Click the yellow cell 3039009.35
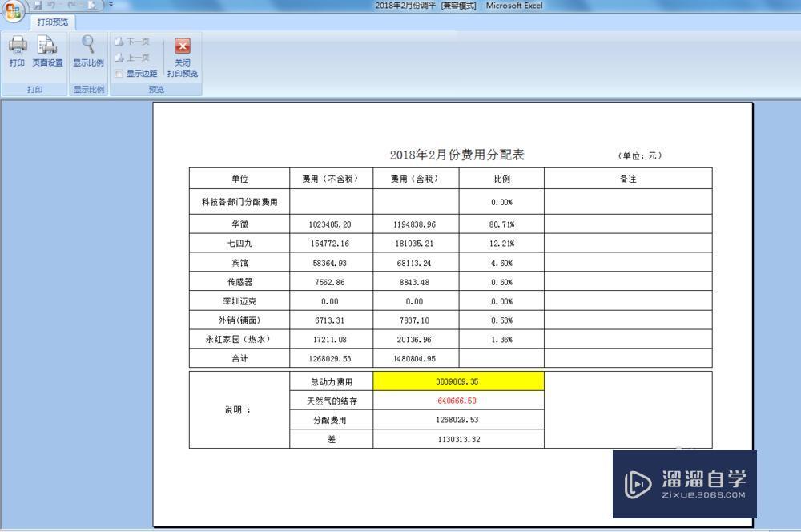Viewport: 801px width, 532px height. [458, 381]
